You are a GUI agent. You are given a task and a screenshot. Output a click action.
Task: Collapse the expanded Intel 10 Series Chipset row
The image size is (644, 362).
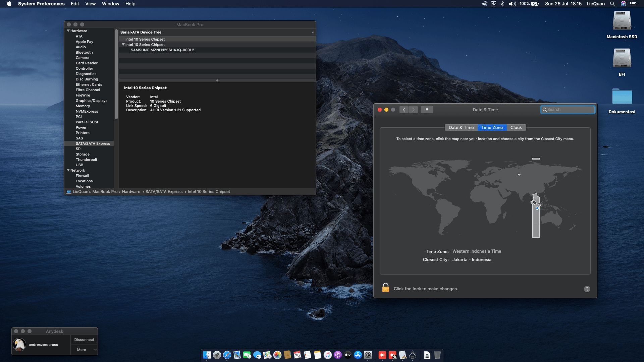[x=123, y=45]
